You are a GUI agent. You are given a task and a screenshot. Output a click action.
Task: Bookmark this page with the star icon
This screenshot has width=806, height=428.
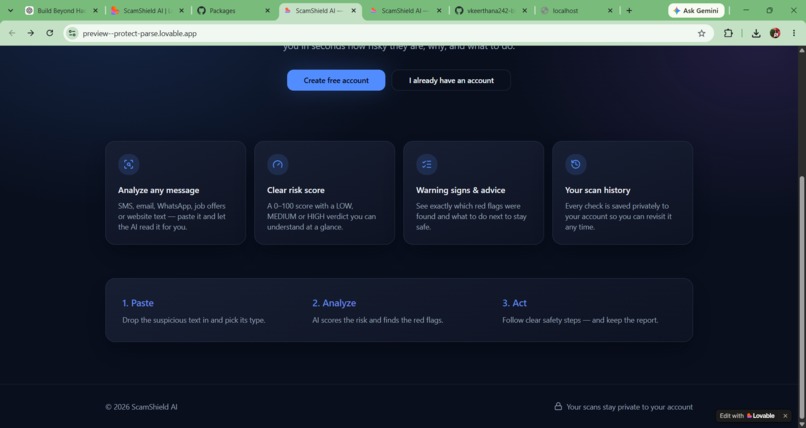701,33
